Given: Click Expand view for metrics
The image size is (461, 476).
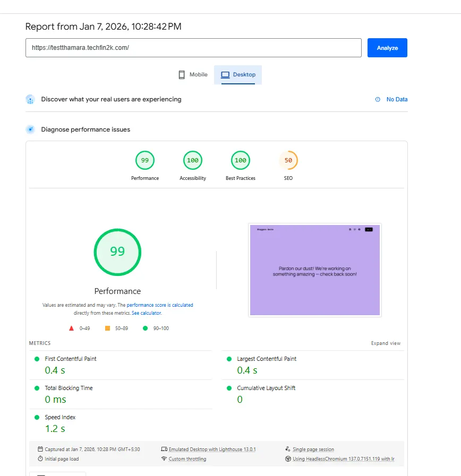Looking at the screenshot, I should 386,343.
